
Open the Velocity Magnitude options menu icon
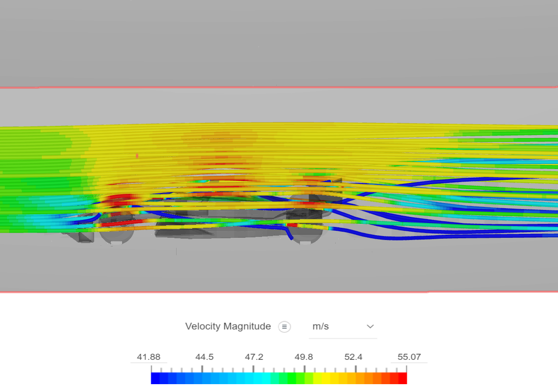(285, 327)
